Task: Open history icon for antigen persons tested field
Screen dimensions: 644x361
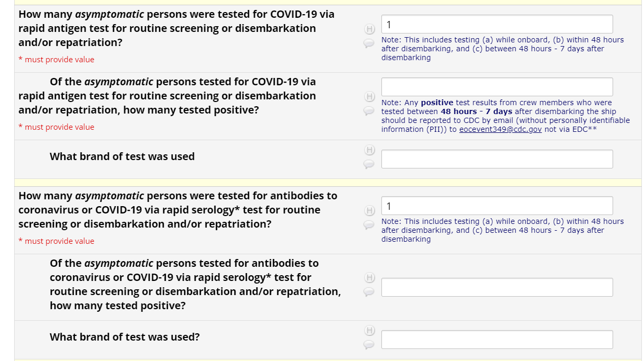Action: click(x=369, y=30)
